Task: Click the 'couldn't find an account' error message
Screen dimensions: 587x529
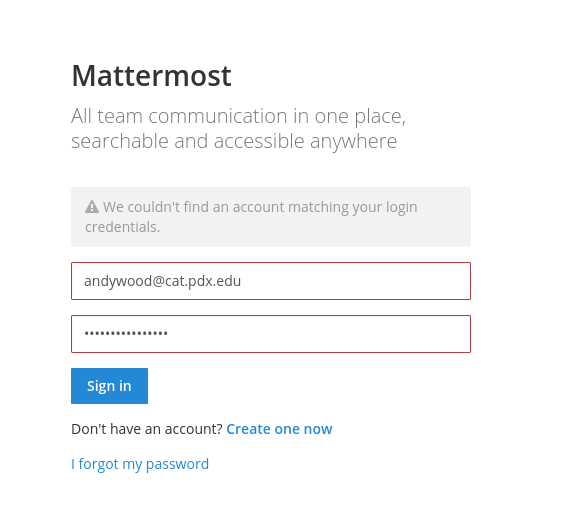Action: (x=251, y=217)
